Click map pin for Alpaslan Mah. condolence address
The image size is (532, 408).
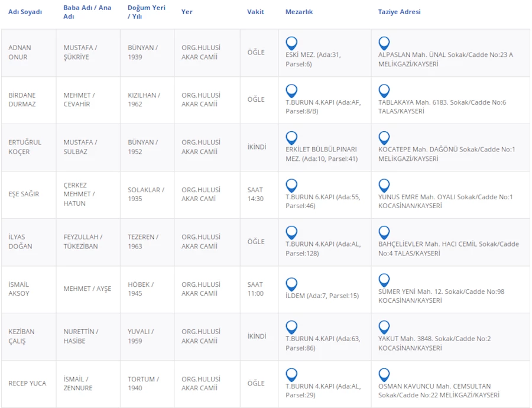coord(384,43)
